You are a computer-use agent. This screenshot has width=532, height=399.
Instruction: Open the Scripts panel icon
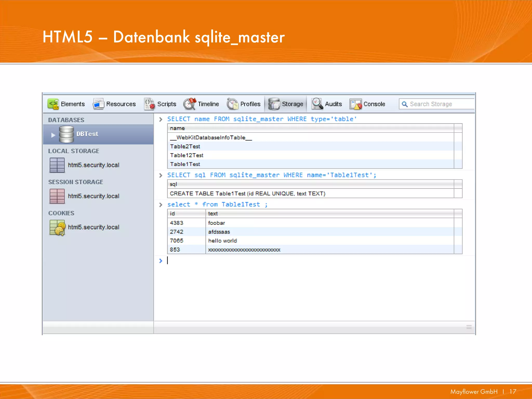pos(149,104)
